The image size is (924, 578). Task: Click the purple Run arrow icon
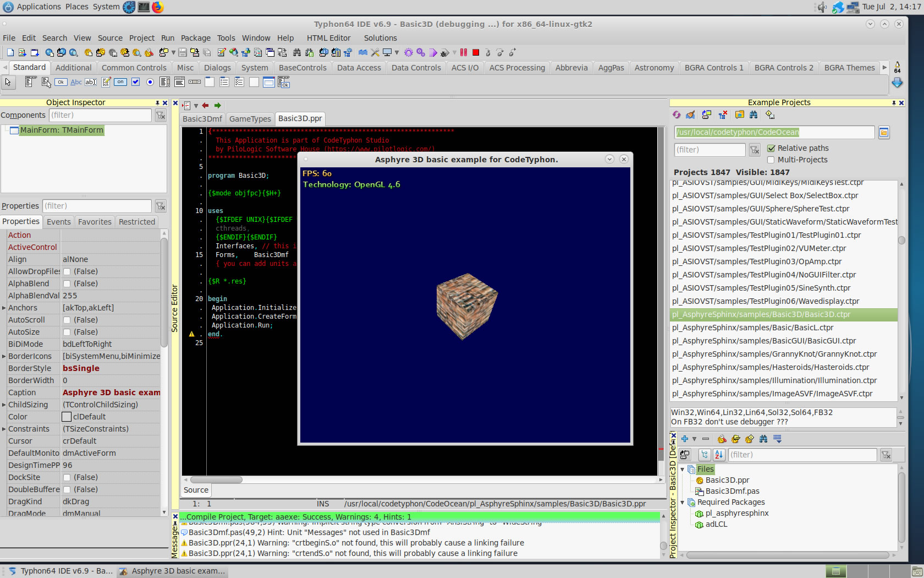pos(433,52)
